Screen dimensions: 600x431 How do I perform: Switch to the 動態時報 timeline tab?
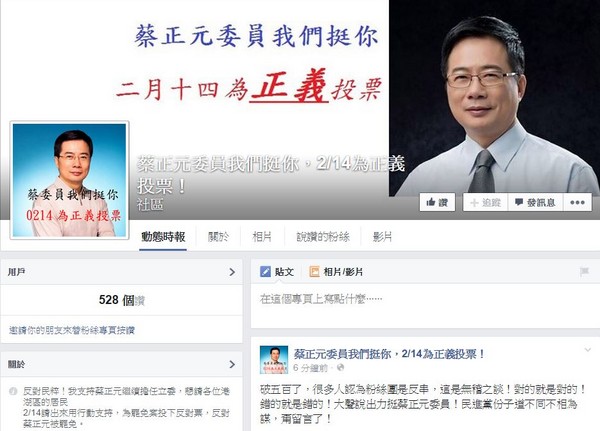click(163, 237)
